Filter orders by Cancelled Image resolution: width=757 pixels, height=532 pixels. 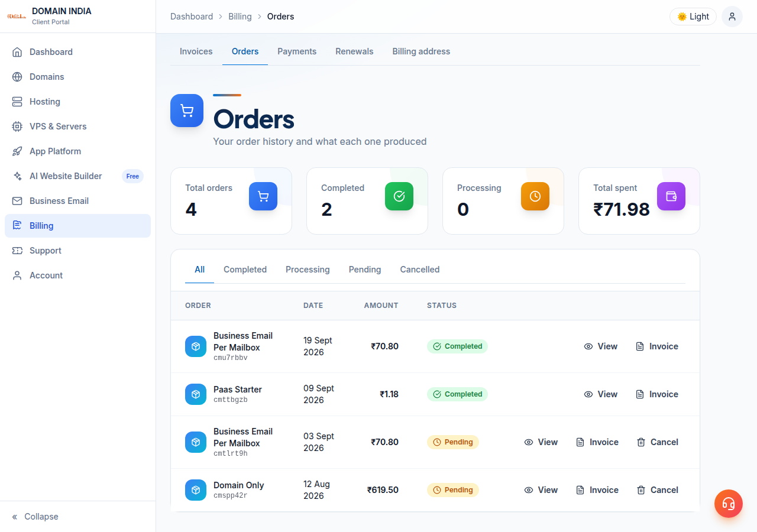(x=420, y=270)
